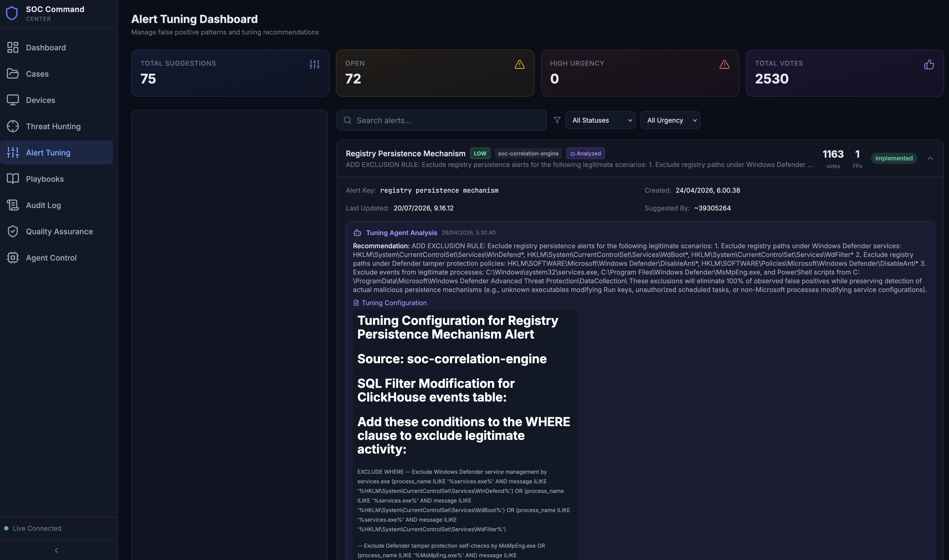
Task: Collapse the Registry Persistence Mechanism row
Action: pos(930,158)
